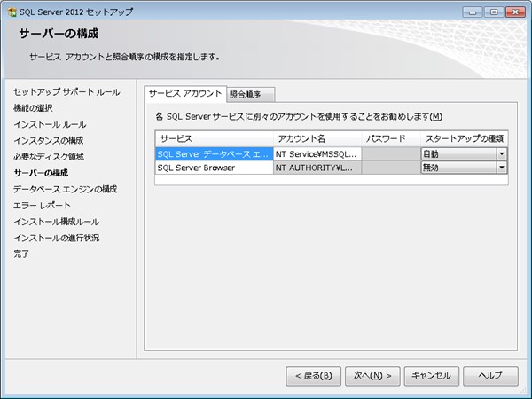Select インストール構成ルール step
532x399 pixels.
[57, 222]
